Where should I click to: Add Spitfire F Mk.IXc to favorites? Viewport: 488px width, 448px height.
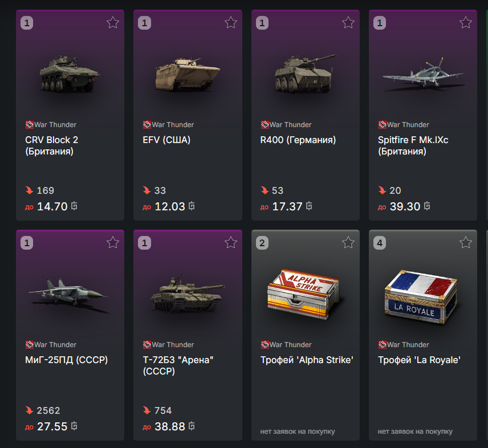coord(466,23)
